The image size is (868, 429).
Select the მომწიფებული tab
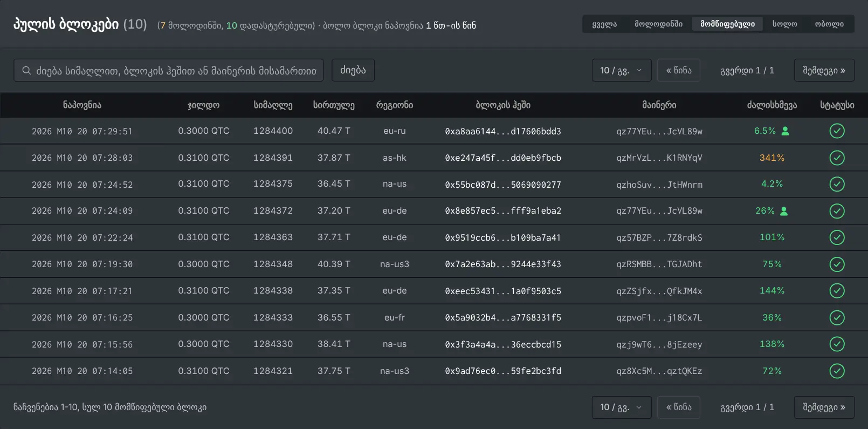coord(727,24)
